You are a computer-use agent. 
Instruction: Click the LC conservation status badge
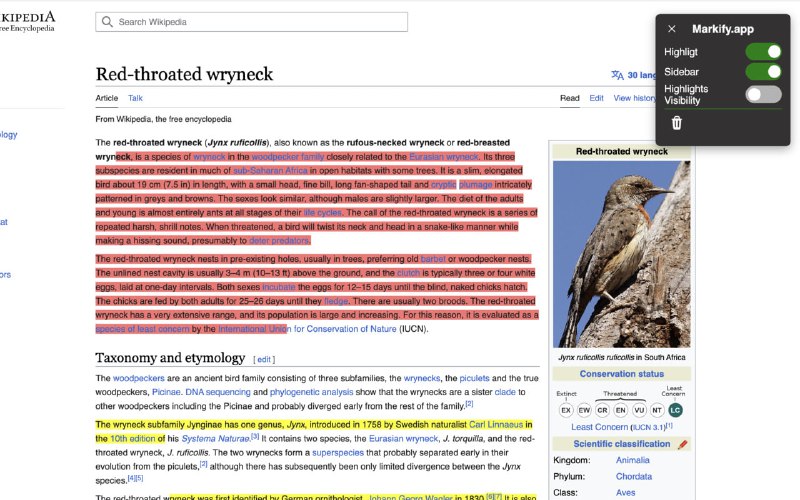tap(675, 410)
